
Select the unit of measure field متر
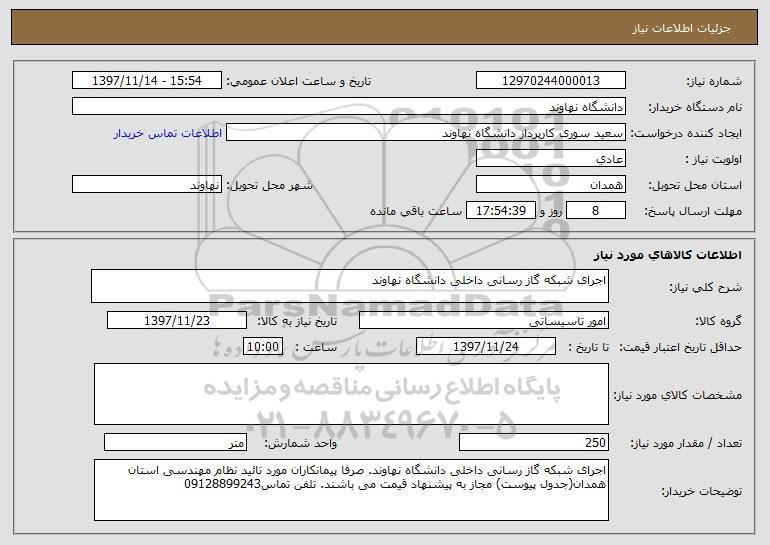(175, 442)
